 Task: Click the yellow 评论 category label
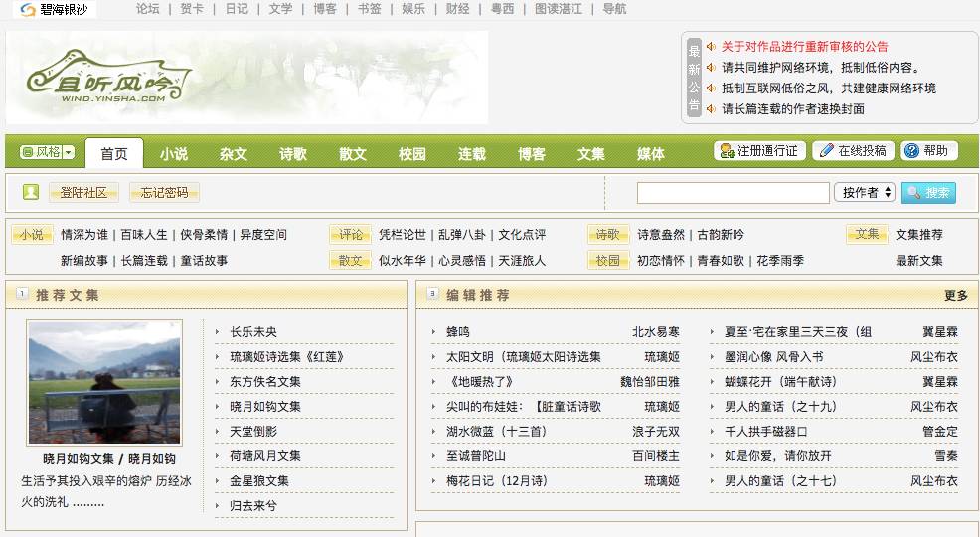[350, 235]
